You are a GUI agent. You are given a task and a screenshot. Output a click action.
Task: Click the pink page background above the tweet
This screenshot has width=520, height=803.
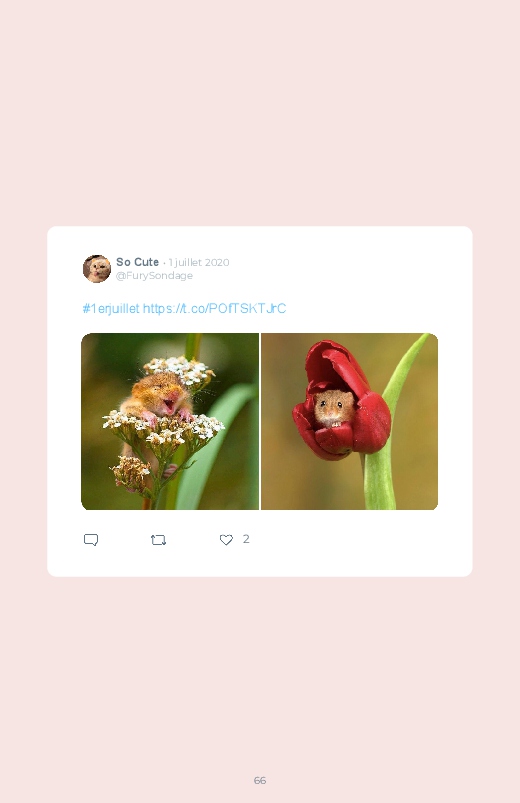[x=260, y=113]
